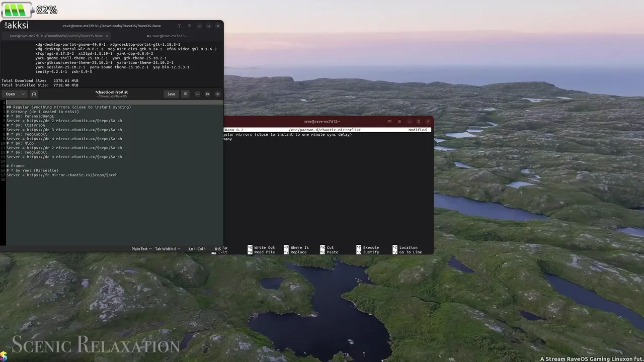Screen dimensions: 644x362
Task: Click the Modified status in nano
Action: coord(417,130)
